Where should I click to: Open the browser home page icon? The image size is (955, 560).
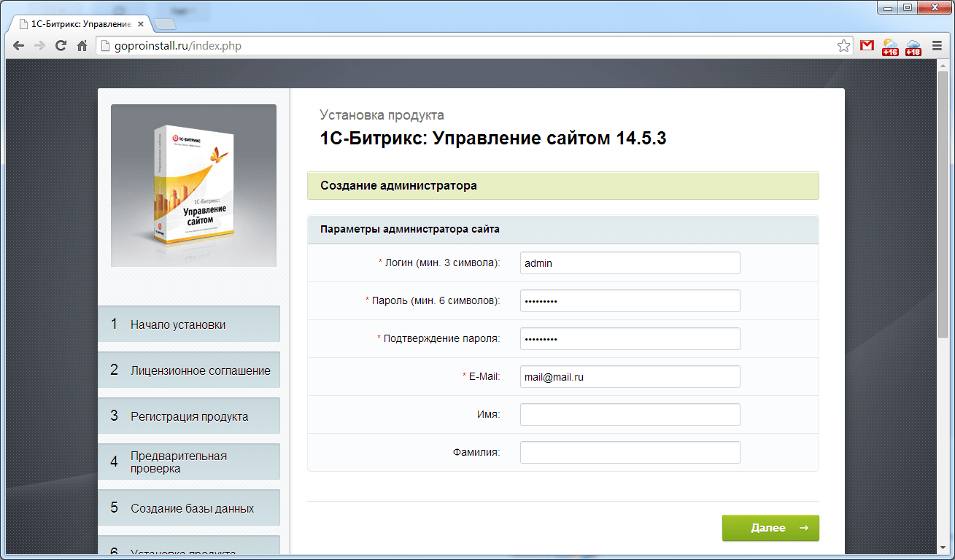[x=82, y=46]
